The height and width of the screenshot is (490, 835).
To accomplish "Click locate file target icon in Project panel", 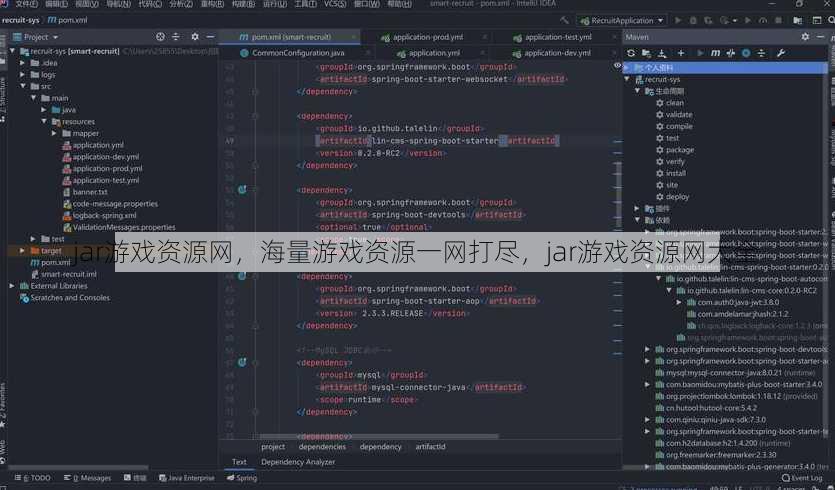I will click(x=160, y=37).
